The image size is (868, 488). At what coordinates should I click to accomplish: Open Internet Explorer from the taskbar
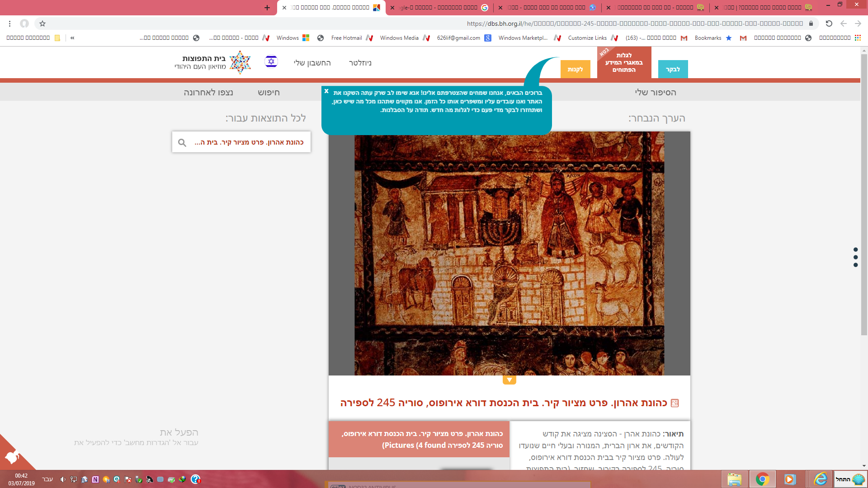click(x=820, y=479)
